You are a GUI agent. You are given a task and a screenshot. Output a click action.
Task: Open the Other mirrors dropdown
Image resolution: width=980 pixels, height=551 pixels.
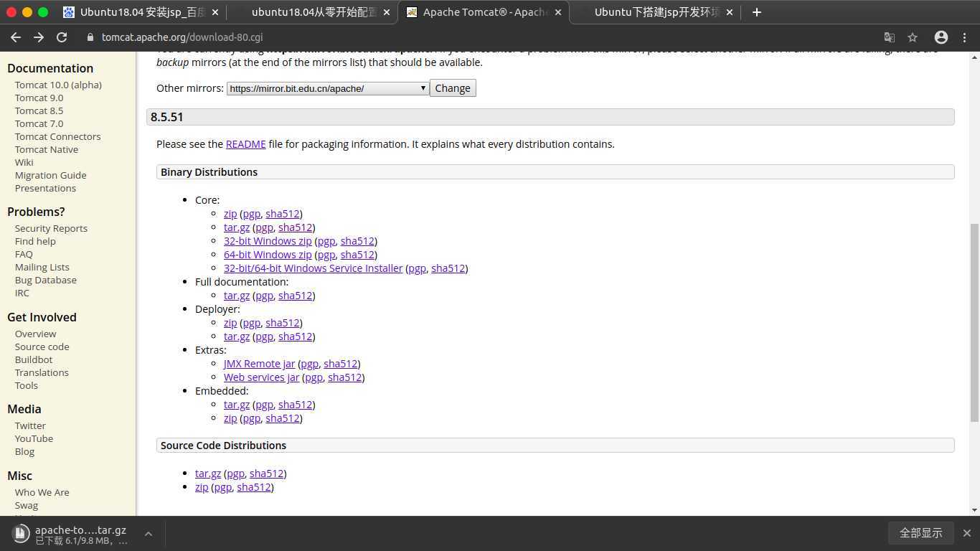click(328, 88)
